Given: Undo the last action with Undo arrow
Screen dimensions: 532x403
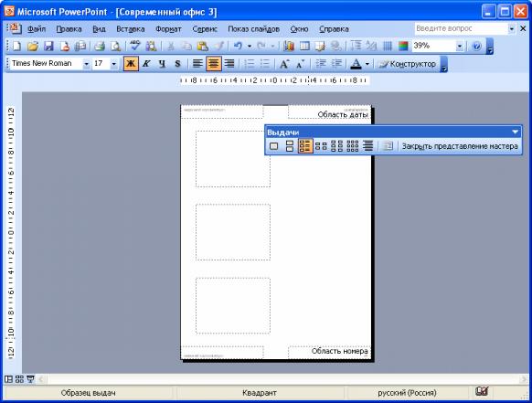Looking at the screenshot, I should point(238,46).
